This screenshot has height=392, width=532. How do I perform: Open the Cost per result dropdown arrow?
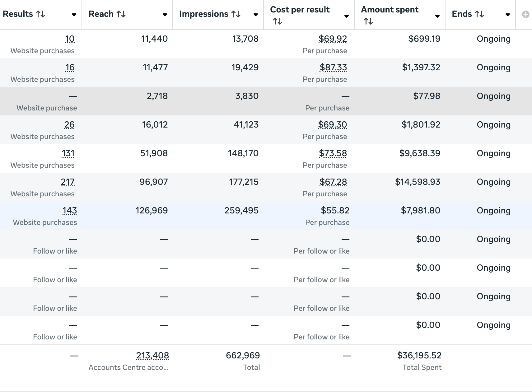click(347, 16)
